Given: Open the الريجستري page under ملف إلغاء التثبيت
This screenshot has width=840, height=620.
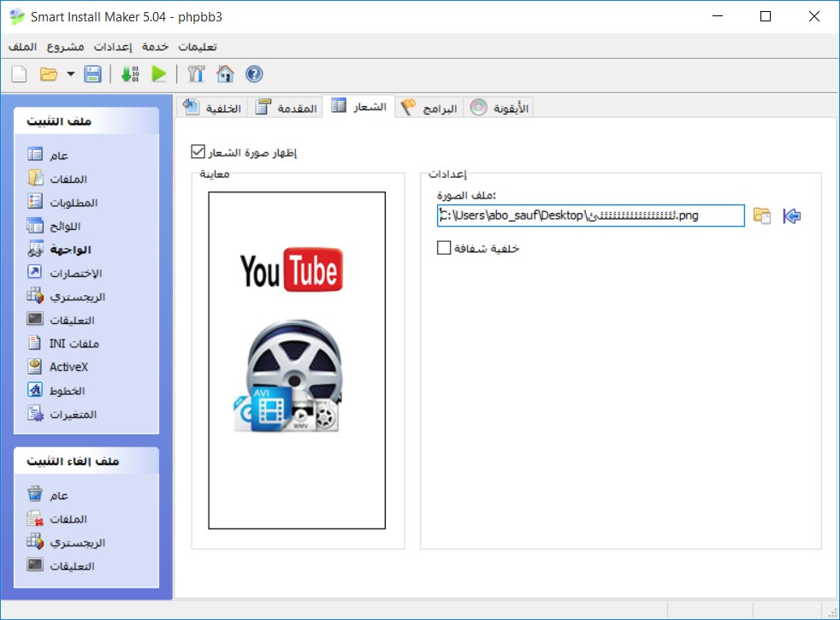Looking at the screenshot, I should 66,542.
